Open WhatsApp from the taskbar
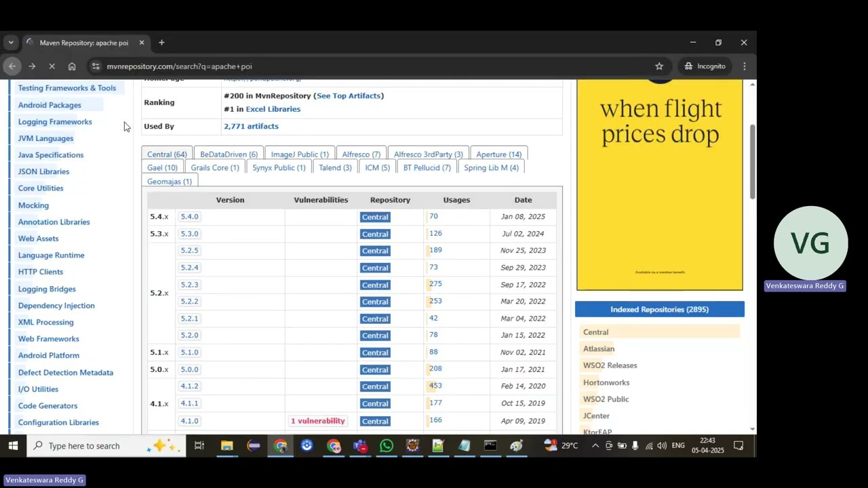Image resolution: width=868 pixels, height=488 pixels. (387, 446)
